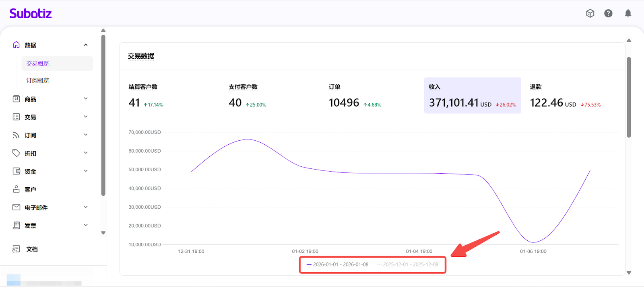This screenshot has width=644, height=287.
Task: Select the 收入 metric card
Action: pos(472,96)
